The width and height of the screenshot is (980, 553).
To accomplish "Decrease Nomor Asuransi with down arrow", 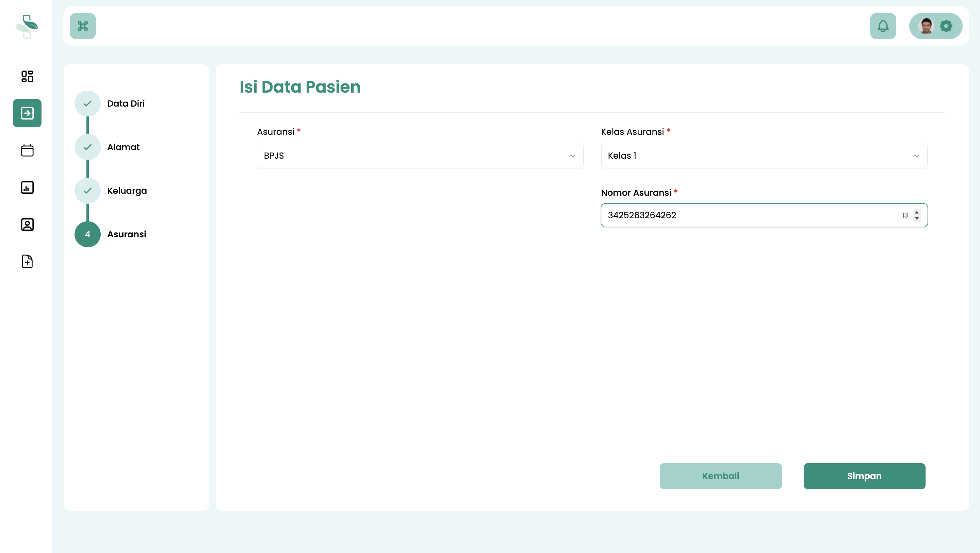I will click(916, 219).
